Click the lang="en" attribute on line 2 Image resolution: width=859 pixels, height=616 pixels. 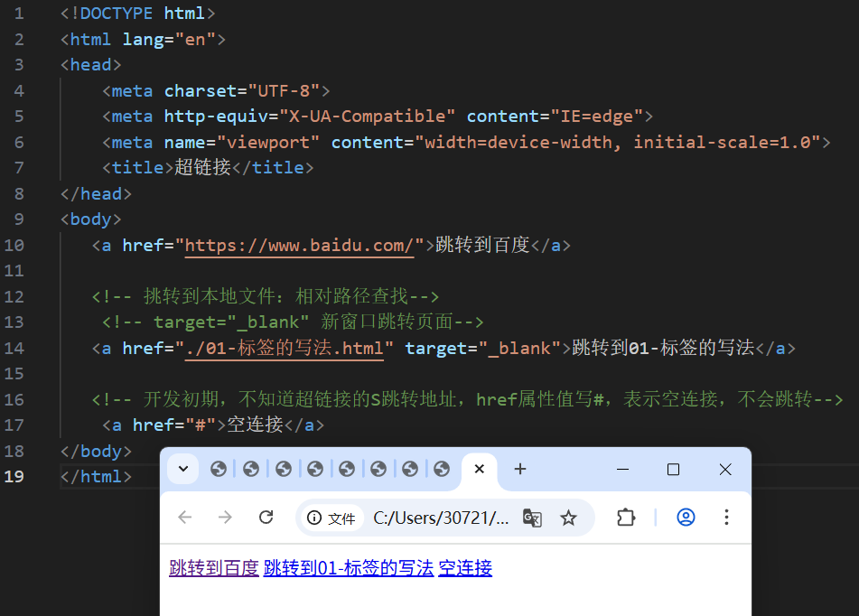(169, 40)
